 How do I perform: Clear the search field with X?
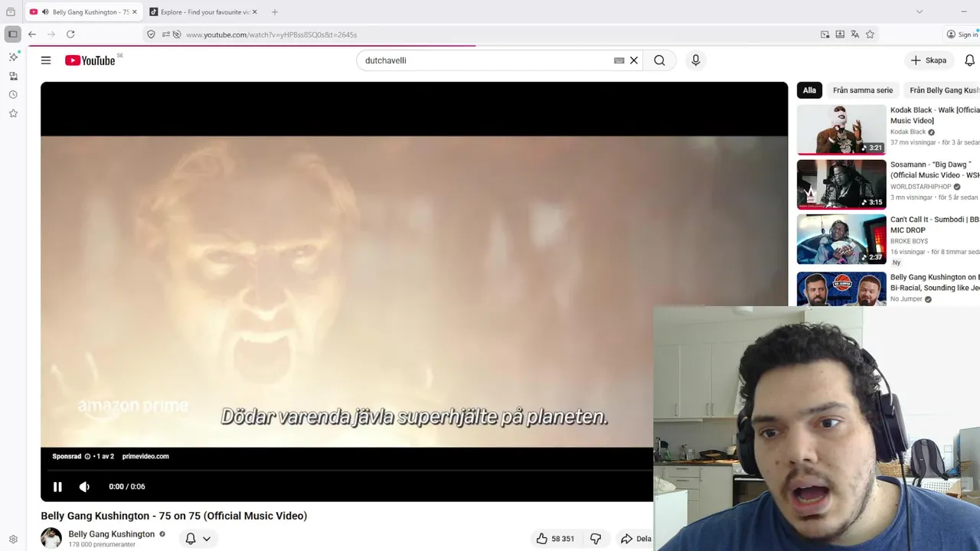(634, 60)
